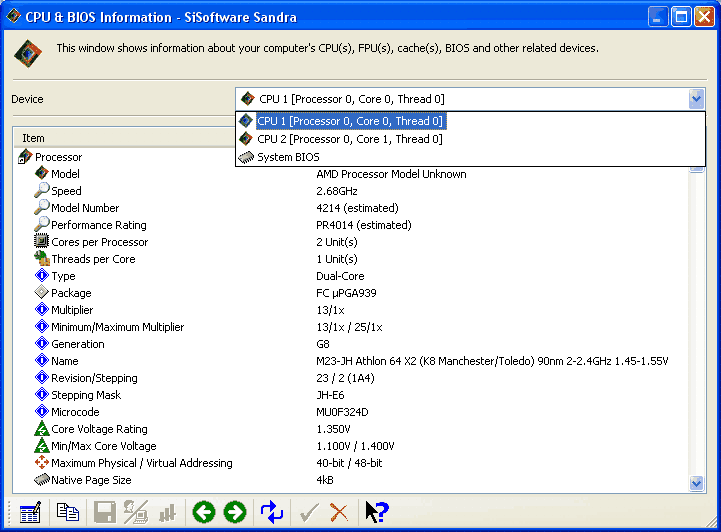
Task: Click the MU0F324D microcode value
Action: coord(342,412)
